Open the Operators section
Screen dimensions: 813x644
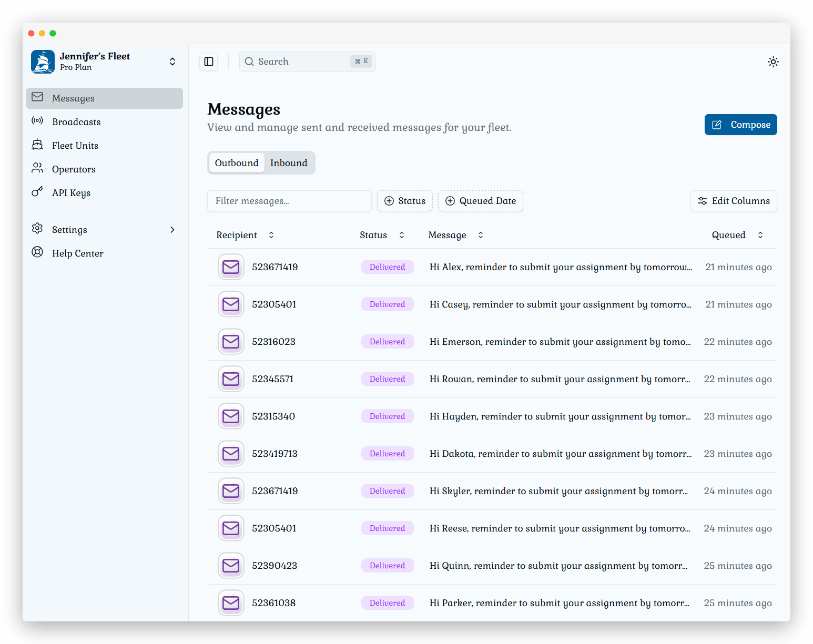click(x=74, y=169)
